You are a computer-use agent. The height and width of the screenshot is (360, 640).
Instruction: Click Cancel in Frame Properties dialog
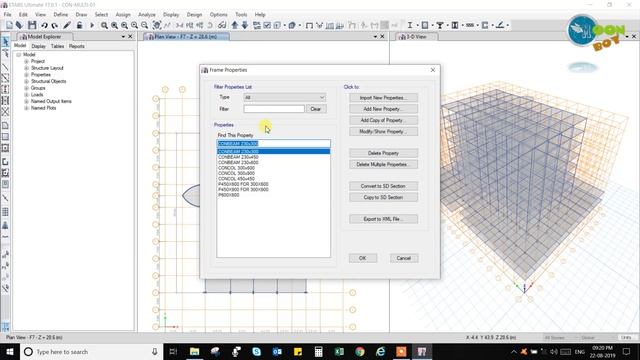tap(403, 258)
